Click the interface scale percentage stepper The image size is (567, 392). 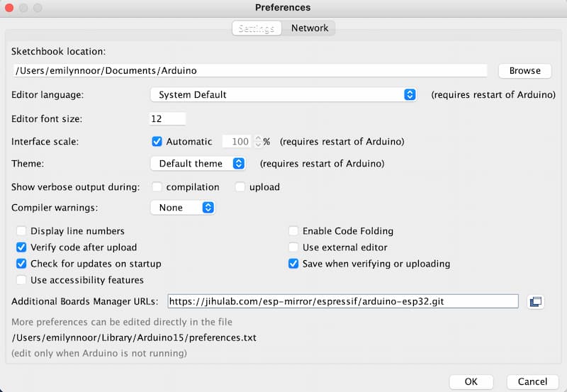[258, 141]
